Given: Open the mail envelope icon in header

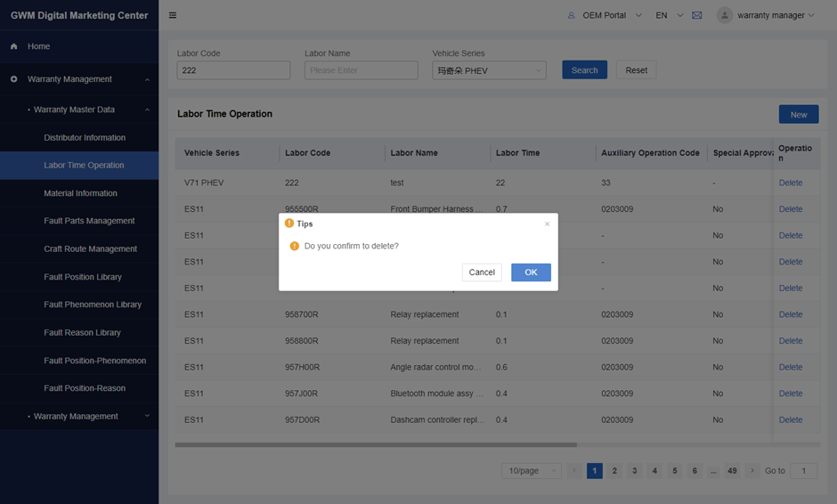Looking at the screenshot, I should tap(696, 15).
